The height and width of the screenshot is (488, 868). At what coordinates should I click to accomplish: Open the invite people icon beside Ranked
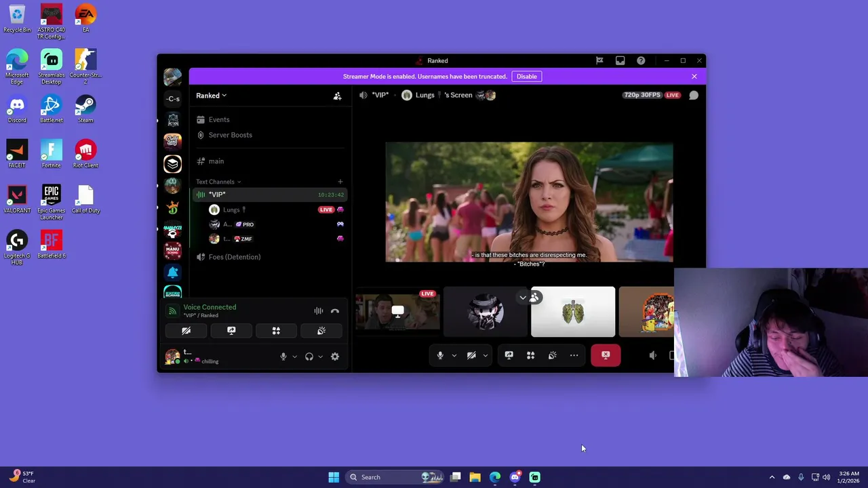(337, 96)
